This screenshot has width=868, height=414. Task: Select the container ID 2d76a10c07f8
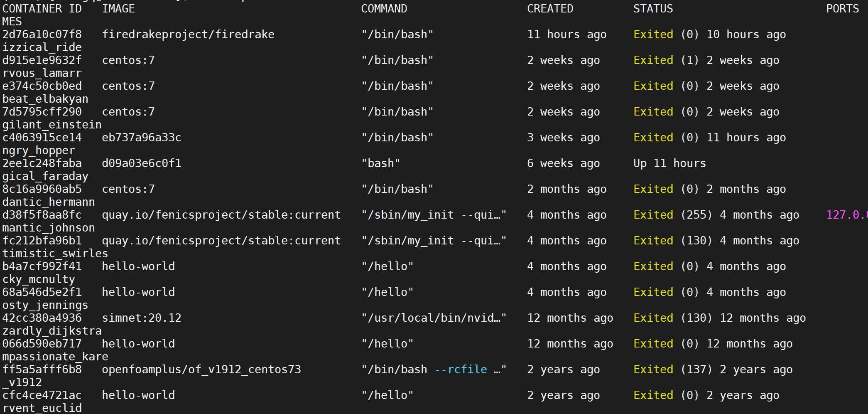coord(42,34)
